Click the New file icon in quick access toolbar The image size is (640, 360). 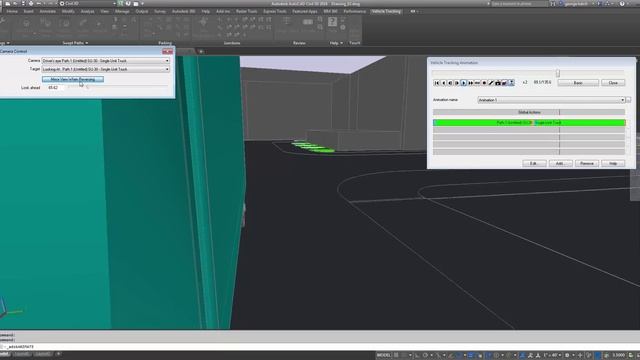click(x=8, y=3)
